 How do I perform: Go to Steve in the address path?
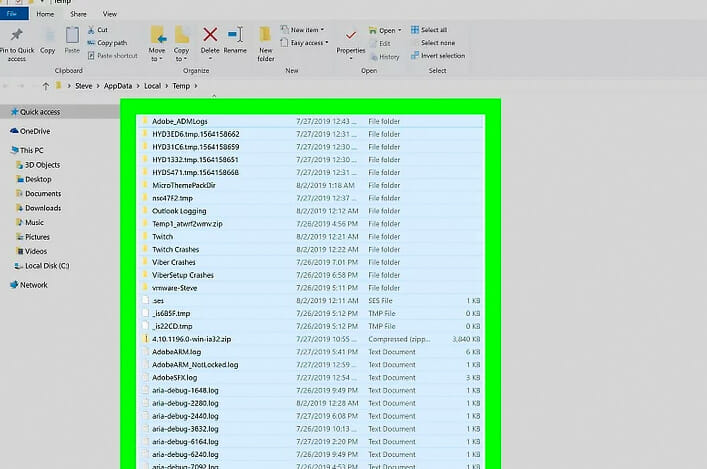83,86
